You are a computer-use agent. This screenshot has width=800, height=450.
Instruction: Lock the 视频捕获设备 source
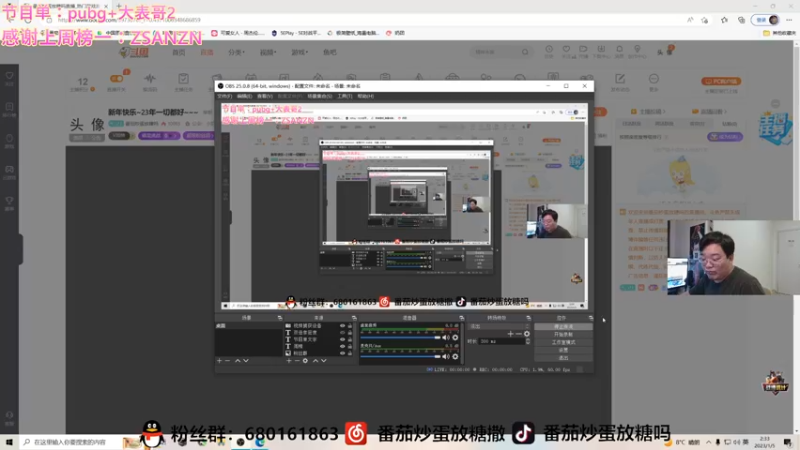[350, 326]
